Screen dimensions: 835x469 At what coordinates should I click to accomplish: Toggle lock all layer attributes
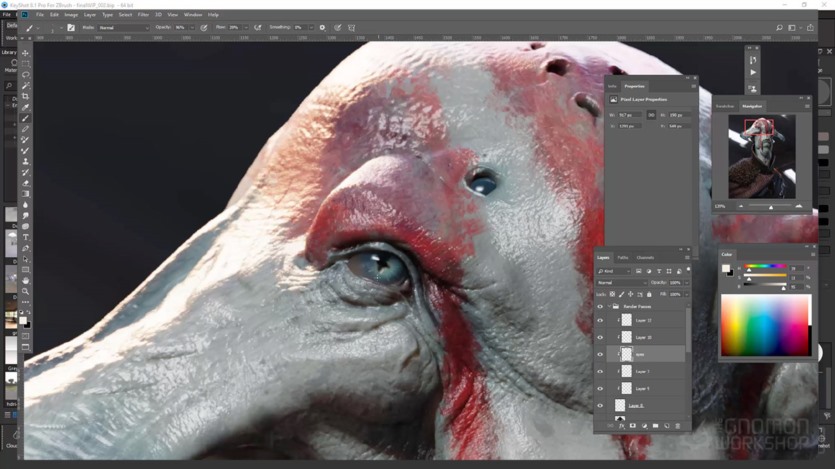[x=649, y=294]
